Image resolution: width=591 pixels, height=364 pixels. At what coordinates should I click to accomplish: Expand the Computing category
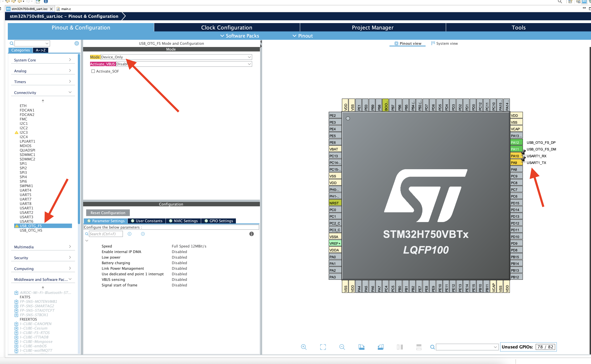click(x=43, y=268)
